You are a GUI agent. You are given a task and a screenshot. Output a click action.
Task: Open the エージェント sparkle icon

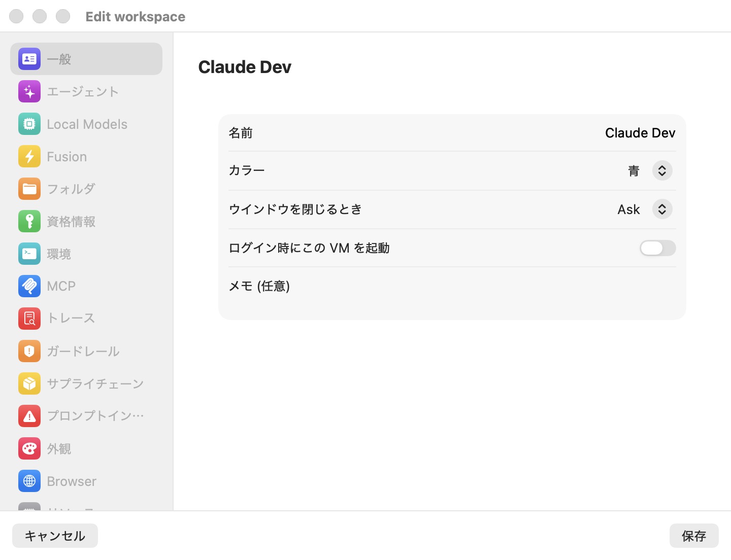[29, 92]
